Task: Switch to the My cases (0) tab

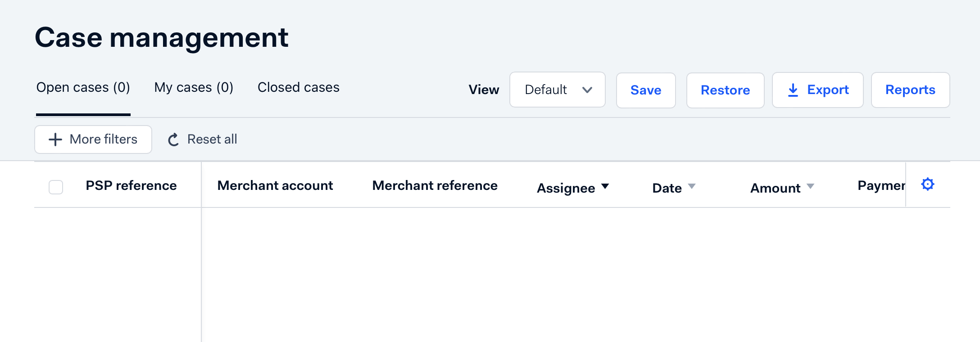Action: [194, 87]
